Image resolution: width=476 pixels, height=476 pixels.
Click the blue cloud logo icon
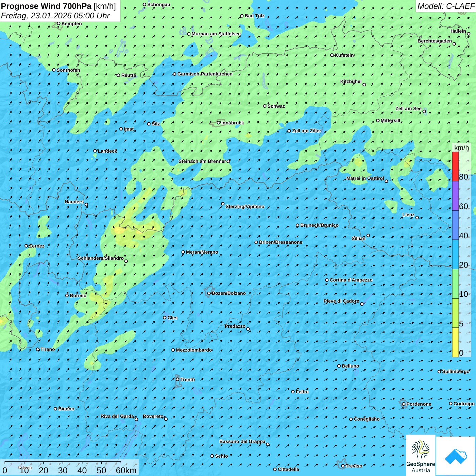point(456,456)
